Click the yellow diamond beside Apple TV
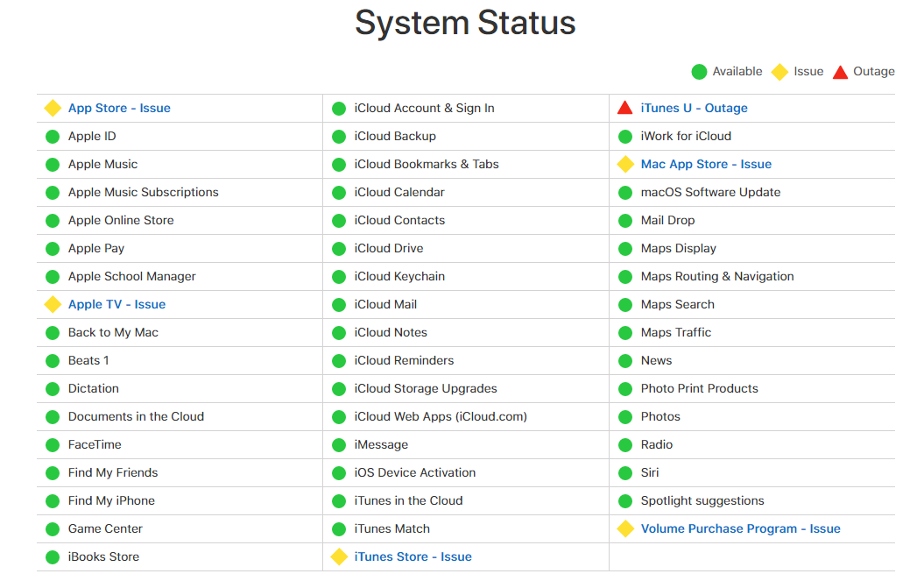924x581 pixels. tap(53, 304)
